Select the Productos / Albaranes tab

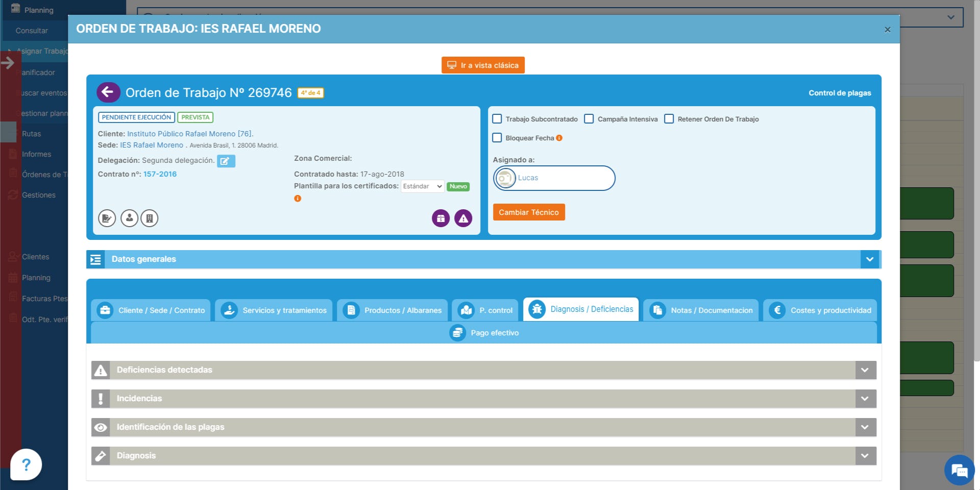392,310
